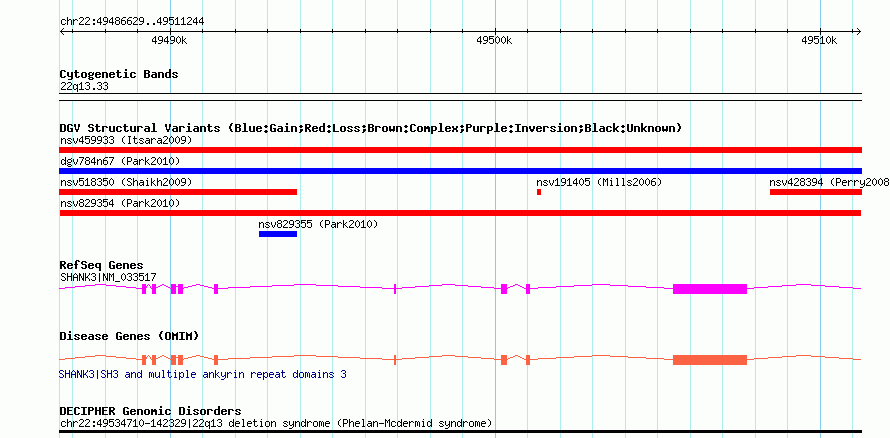The width and height of the screenshot is (890, 438).
Task: Click the 22q13.33 cytogenetic band label
Action: 84,87
